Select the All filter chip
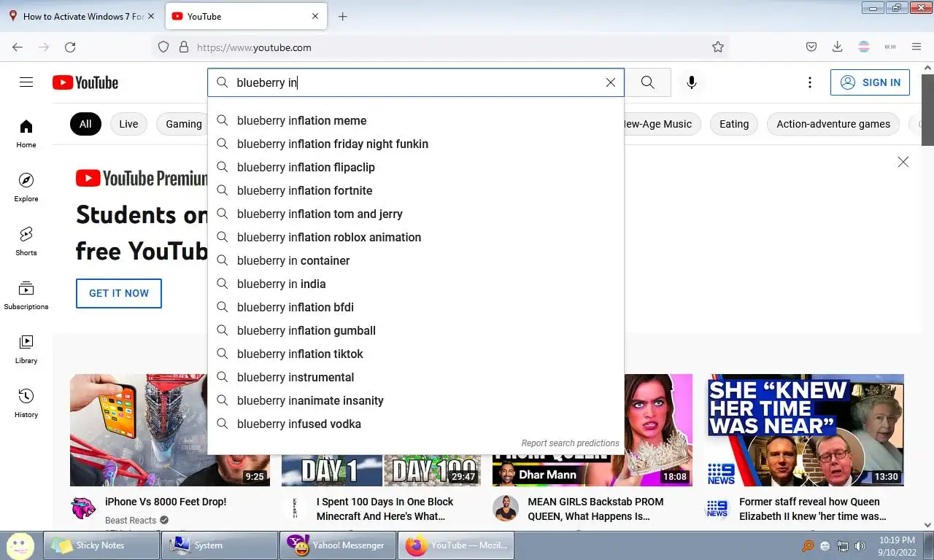 tap(85, 124)
